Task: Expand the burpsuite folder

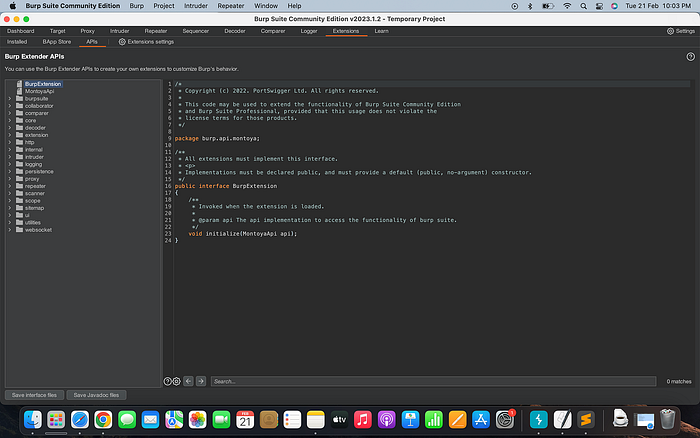Action: pos(10,99)
